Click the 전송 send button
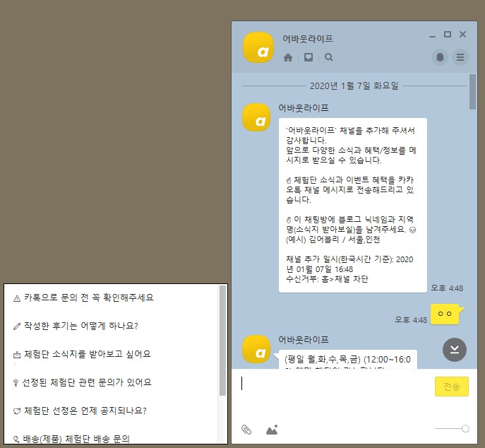The width and height of the screenshot is (485, 448). pyautogui.click(x=452, y=387)
